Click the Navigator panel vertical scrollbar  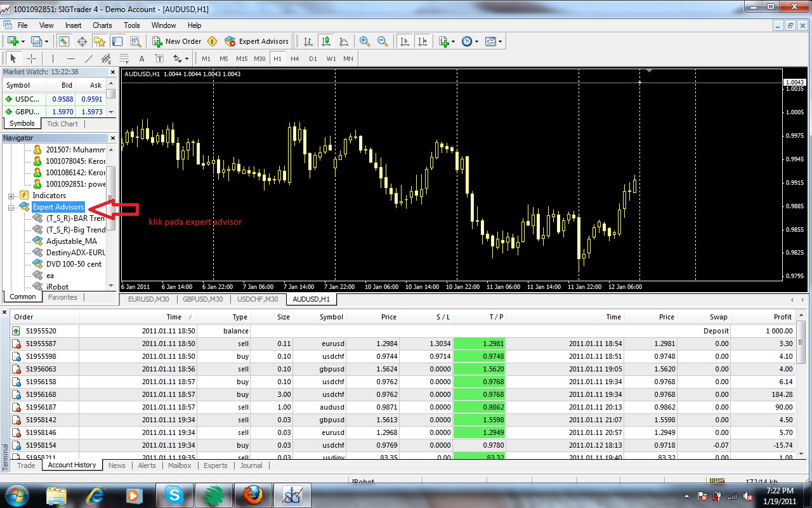(x=111, y=217)
